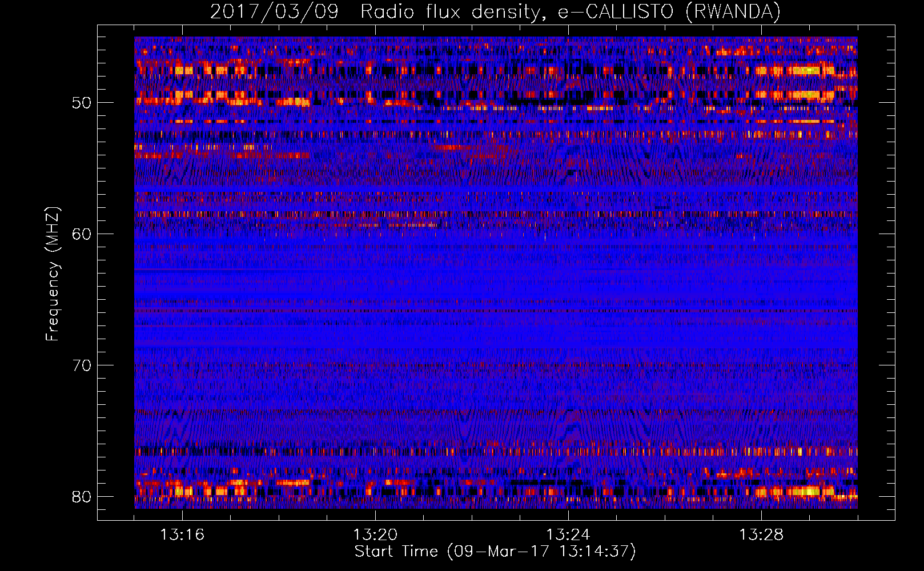Click the 13:24 time axis label
The height and width of the screenshot is (571, 924).
click(568, 535)
